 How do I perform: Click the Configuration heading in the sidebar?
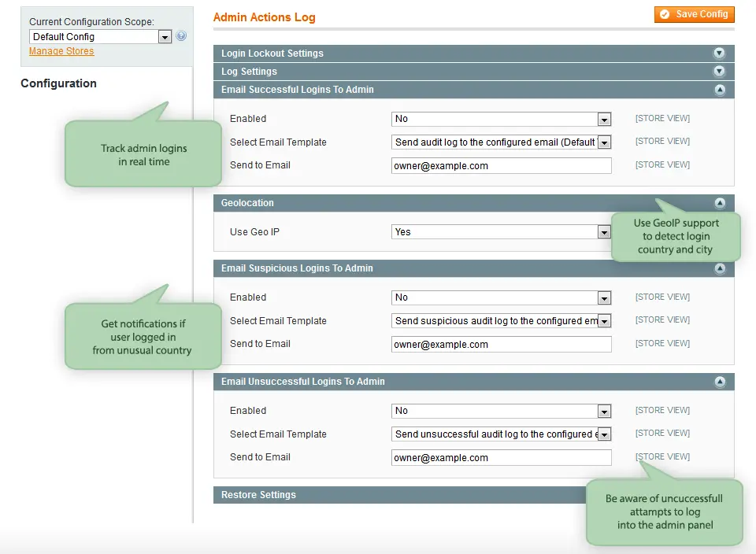(x=59, y=83)
